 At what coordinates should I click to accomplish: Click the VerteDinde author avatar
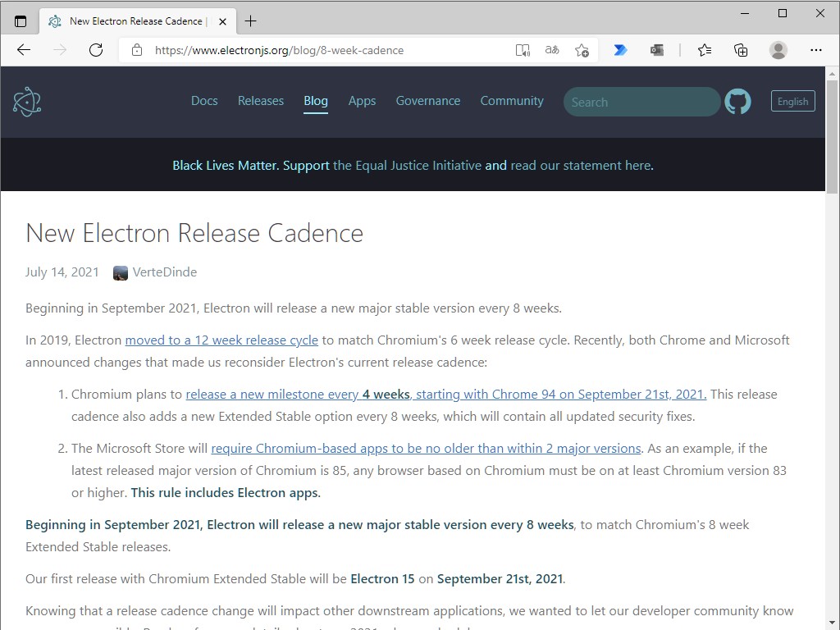121,272
